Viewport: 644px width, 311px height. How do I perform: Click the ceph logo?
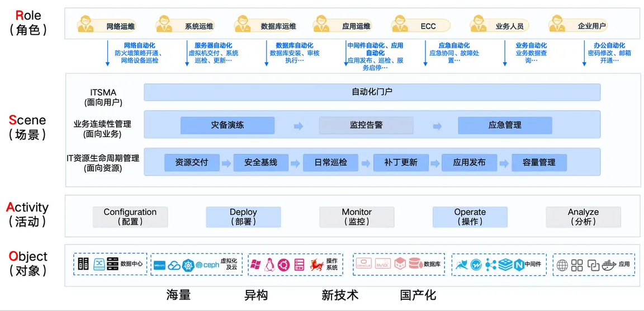[x=207, y=265]
